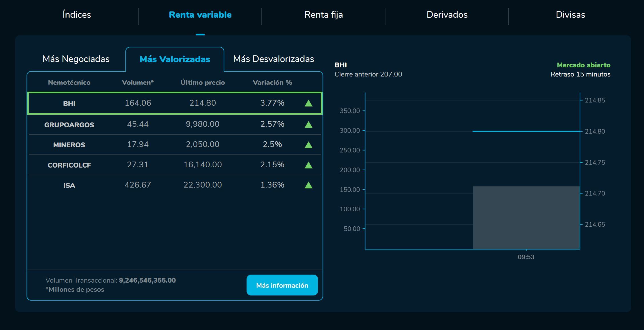Switch to the Índices tab

click(77, 15)
